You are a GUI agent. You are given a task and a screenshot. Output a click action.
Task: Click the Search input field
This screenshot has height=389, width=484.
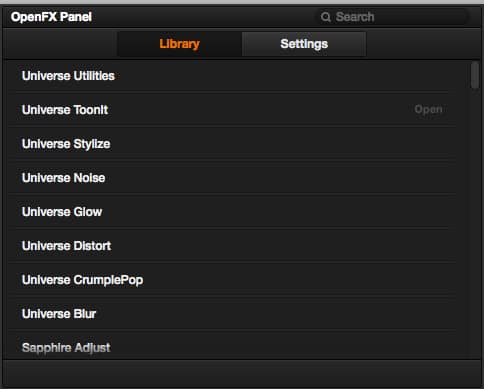coord(392,17)
